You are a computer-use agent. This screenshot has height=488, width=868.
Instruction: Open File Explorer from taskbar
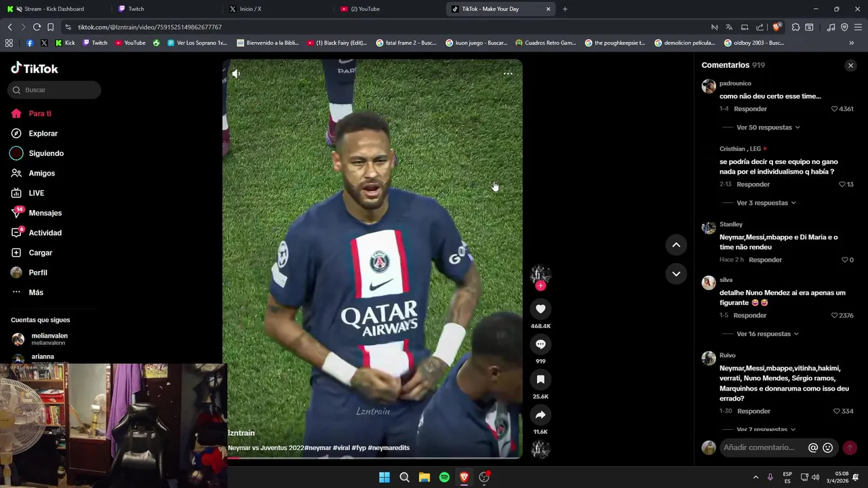pos(425,477)
